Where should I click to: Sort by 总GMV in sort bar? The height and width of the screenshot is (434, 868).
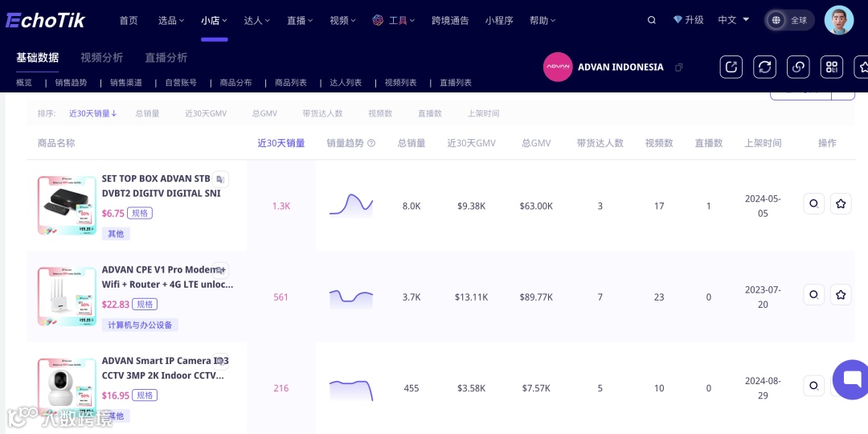click(x=264, y=113)
